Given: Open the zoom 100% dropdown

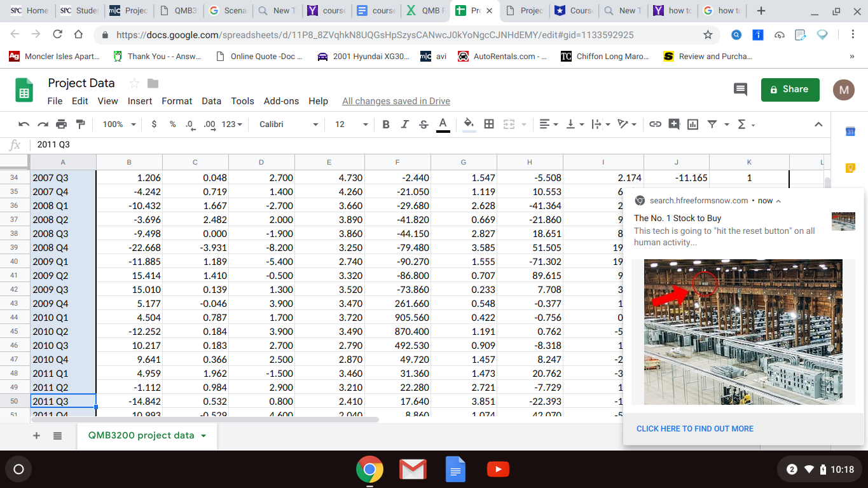Looking at the screenshot, I should click(x=119, y=125).
